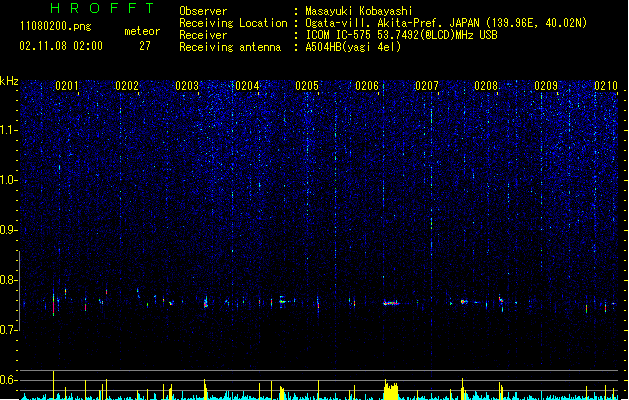Click the ICOM IC-575 receiver text

click(x=402, y=35)
